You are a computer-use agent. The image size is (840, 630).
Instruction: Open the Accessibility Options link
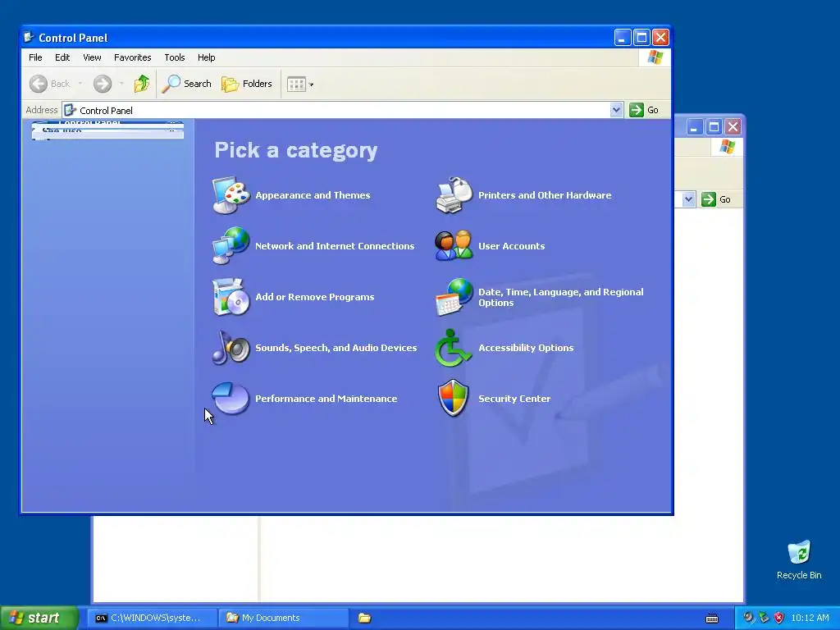526,348
